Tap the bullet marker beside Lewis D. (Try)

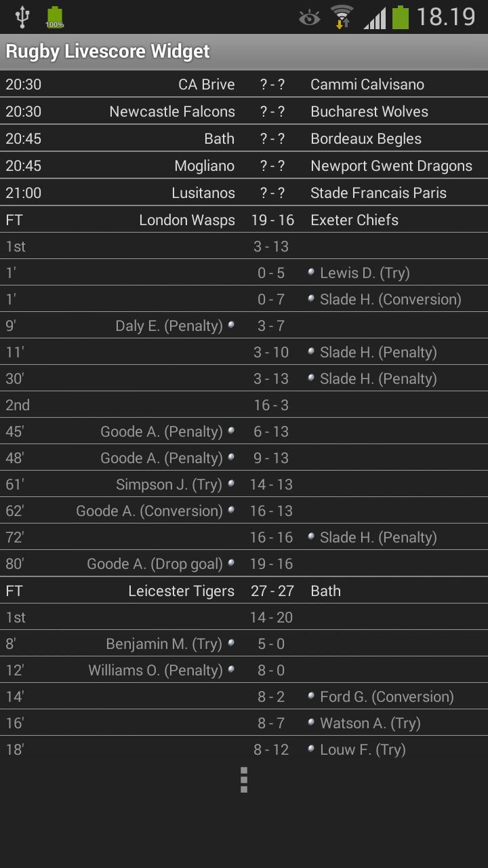[x=312, y=272]
